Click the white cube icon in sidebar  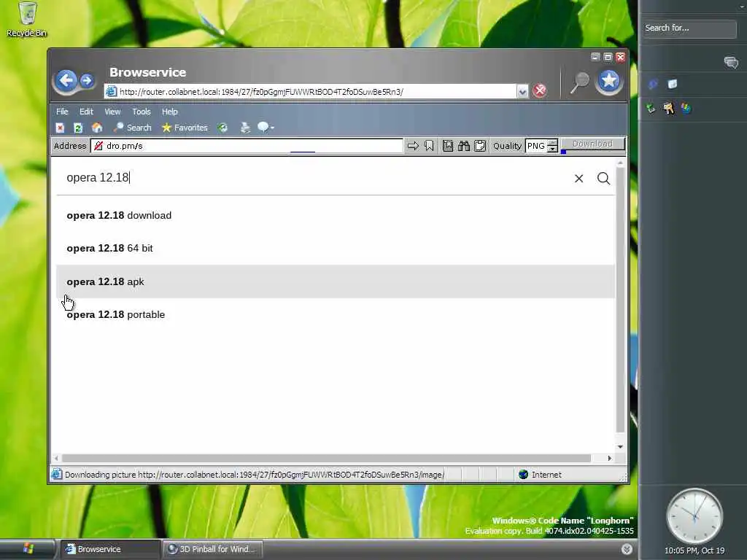tap(672, 85)
